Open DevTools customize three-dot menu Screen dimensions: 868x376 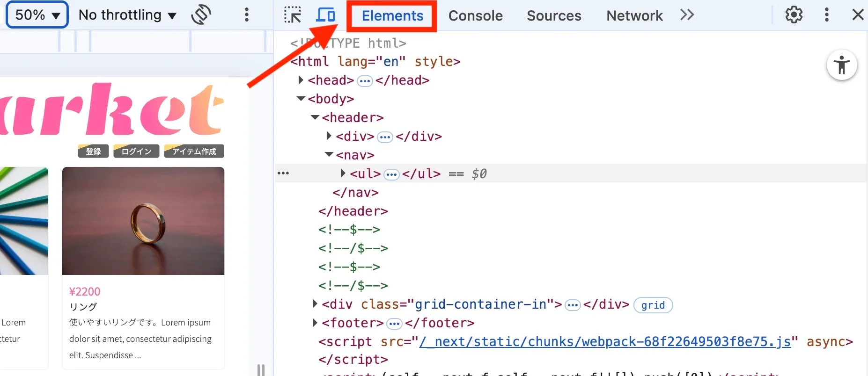(826, 15)
